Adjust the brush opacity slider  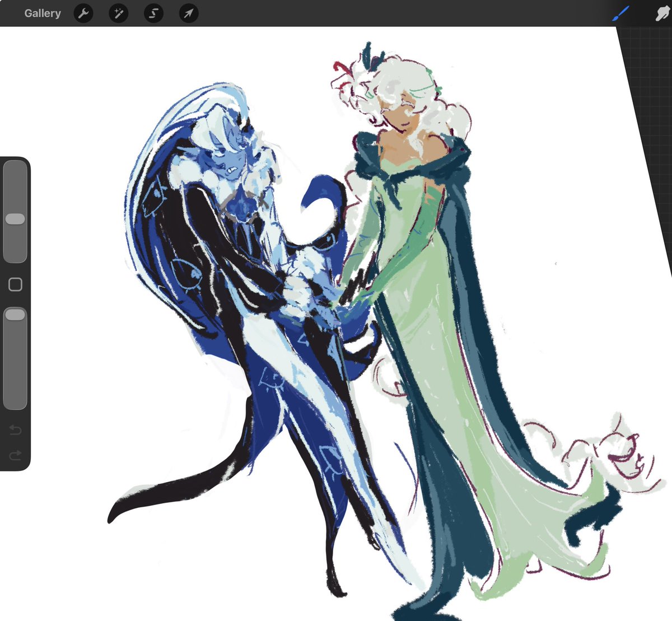pyautogui.click(x=15, y=358)
